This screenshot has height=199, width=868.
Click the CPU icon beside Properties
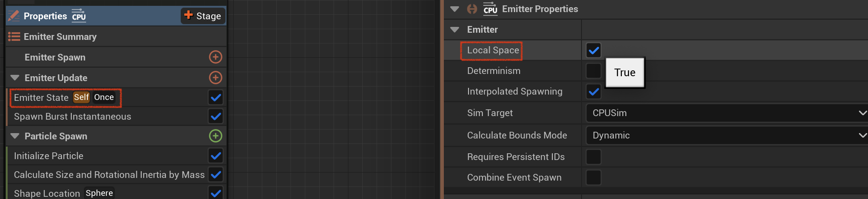[79, 16]
